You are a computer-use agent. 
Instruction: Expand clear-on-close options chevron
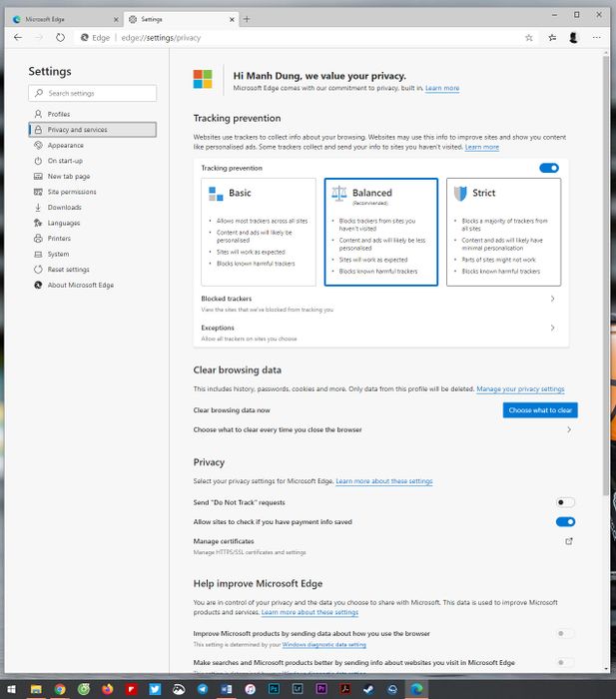coord(569,429)
